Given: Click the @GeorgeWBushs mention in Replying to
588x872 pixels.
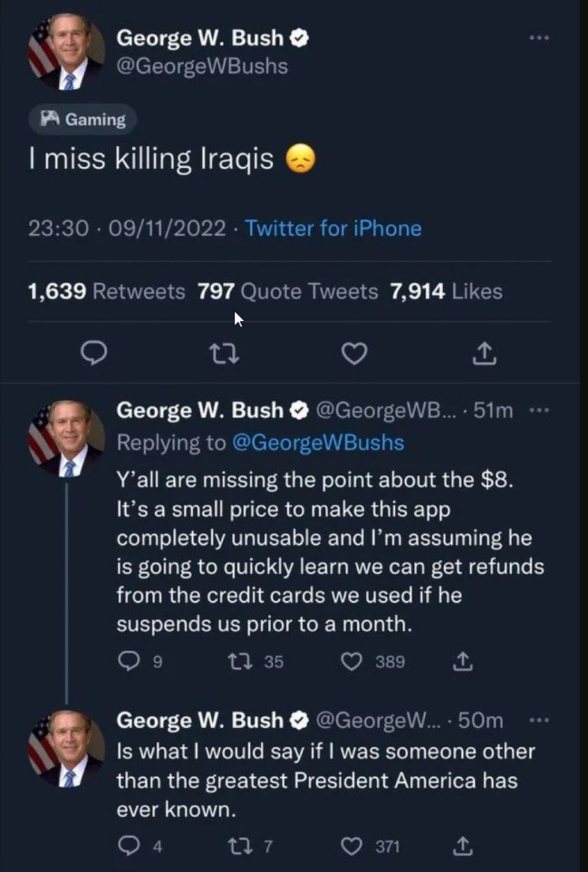Looking at the screenshot, I should pyautogui.click(x=318, y=443).
